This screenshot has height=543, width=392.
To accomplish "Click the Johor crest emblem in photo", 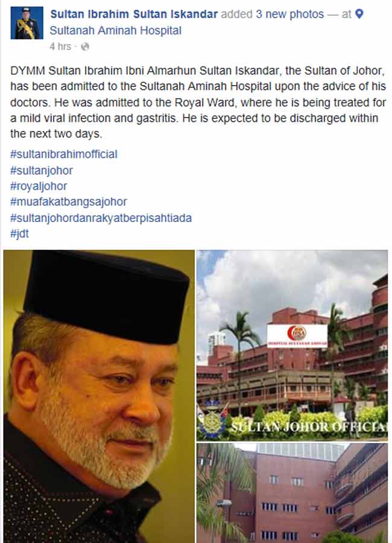I will 212,424.
